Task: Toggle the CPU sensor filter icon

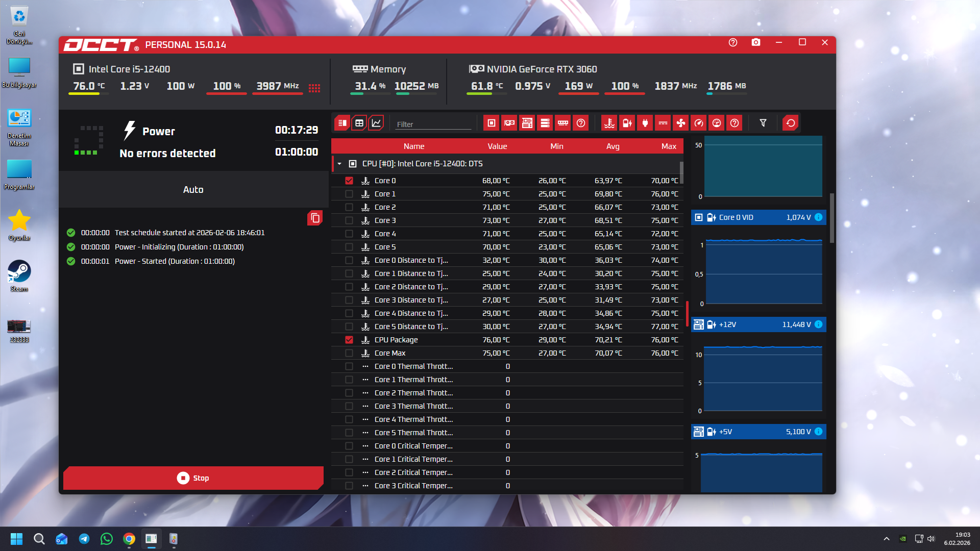Action: 491,123
